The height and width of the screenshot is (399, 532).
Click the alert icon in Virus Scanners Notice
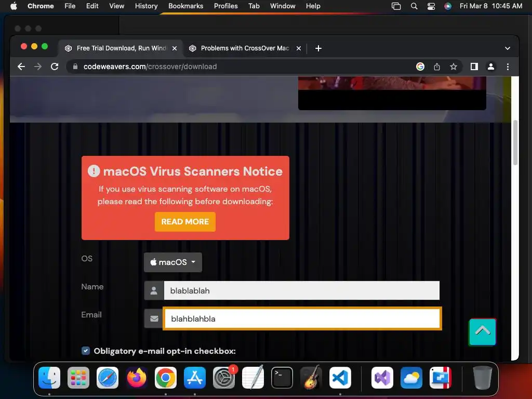click(x=94, y=171)
